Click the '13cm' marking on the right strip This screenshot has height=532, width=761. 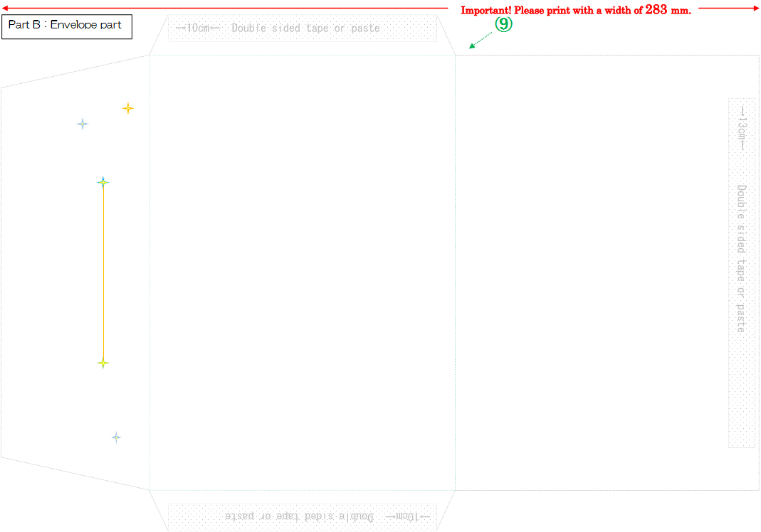click(x=741, y=129)
